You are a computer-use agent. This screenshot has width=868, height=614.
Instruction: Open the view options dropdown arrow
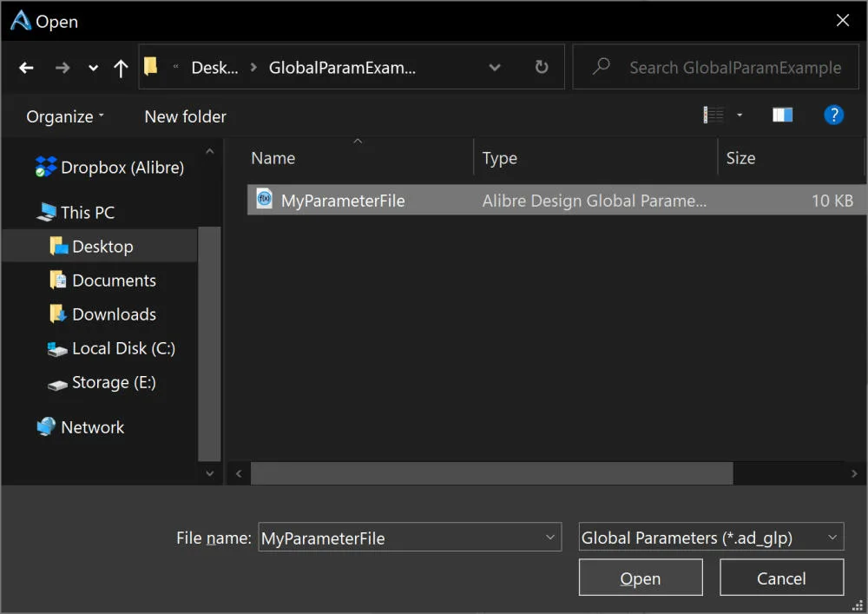[x=740, y=116]
